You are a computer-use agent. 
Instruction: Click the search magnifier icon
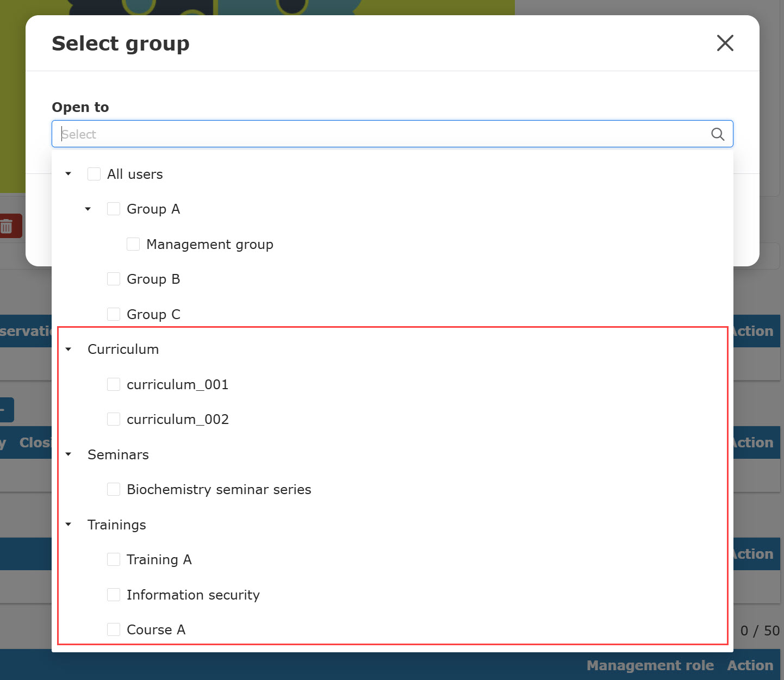(x=717, y=134)
